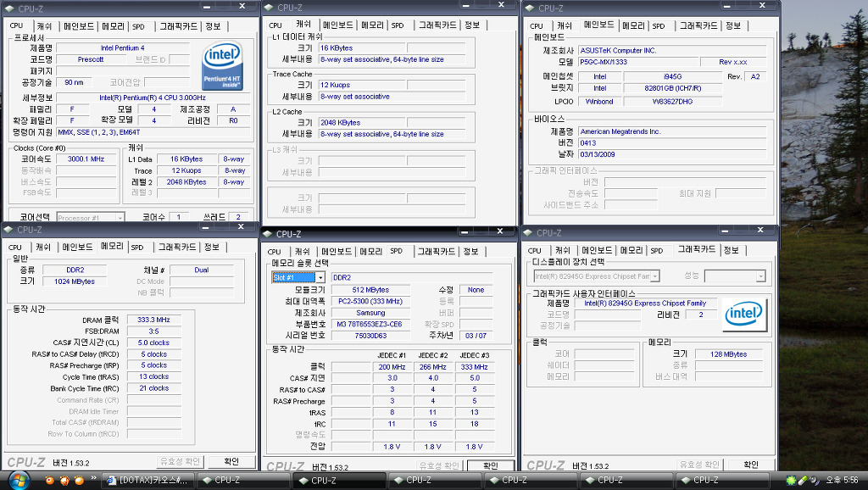
Task: Click the Intel logo in the graphics window
Action: (x=744, y=315)
